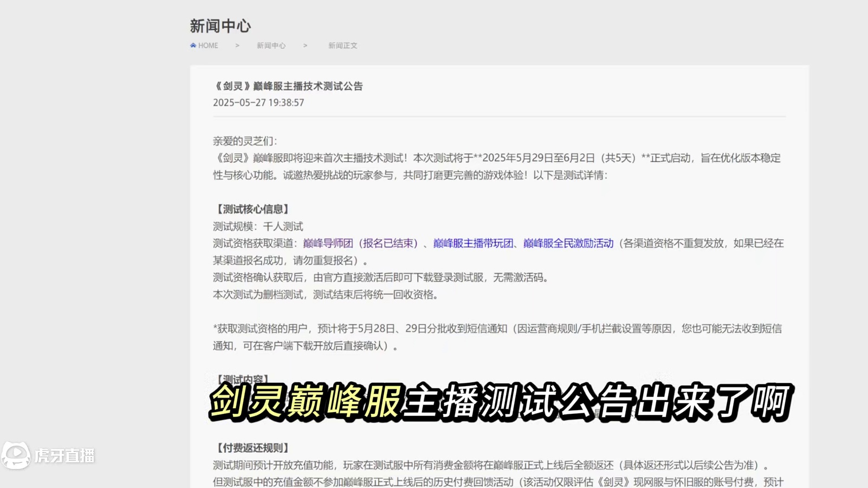This screenshot has width=868, height=488.
Task: Select the 新闻正文 breadcrumb item
Action: pyautogui.click(x=342, y=45)
